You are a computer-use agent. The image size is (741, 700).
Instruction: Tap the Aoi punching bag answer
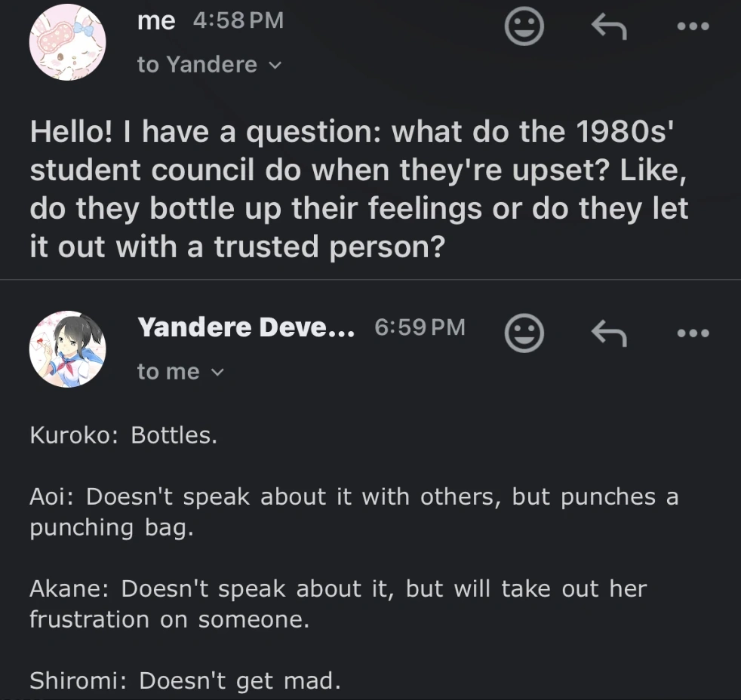(x=354, y=511)
